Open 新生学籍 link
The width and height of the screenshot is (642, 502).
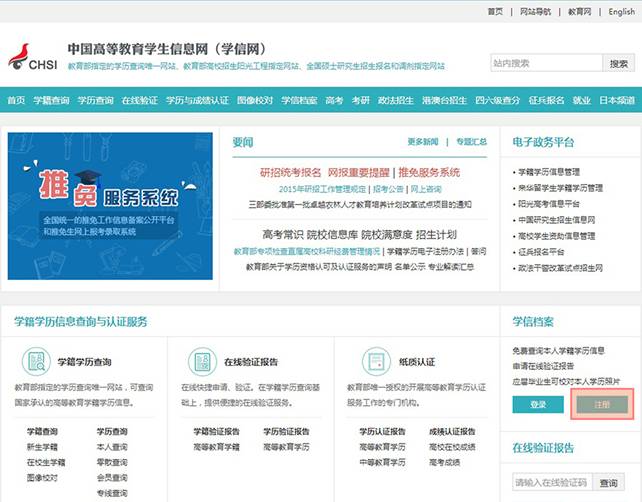(x=42, y=447)
